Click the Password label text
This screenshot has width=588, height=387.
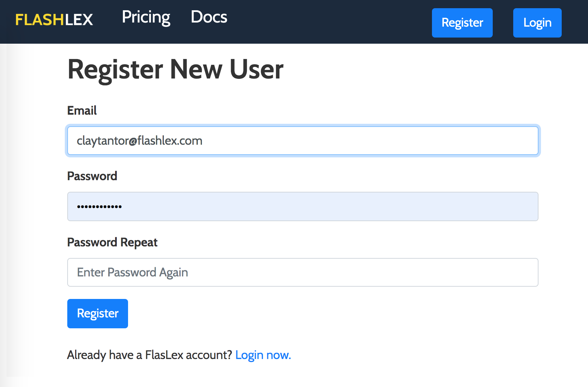pyautogui.click(x=92, y=176)
